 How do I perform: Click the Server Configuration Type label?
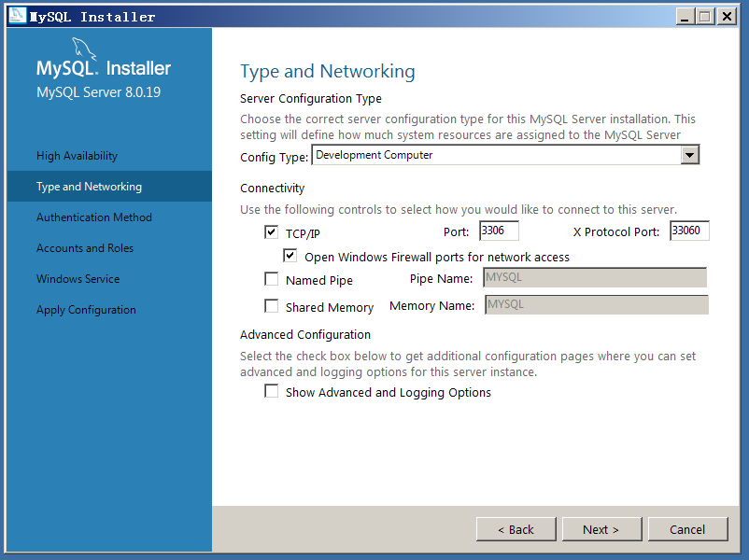click(310, 99)
